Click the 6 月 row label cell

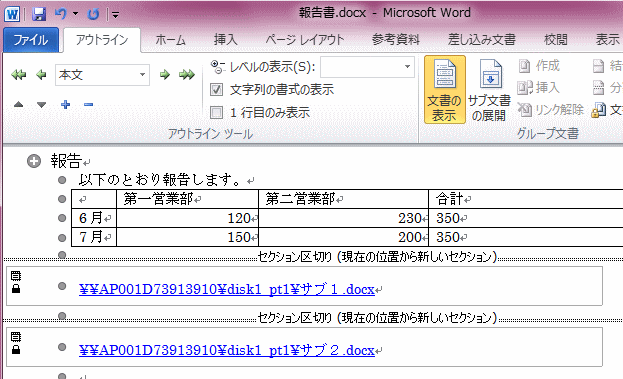(94, 218)
